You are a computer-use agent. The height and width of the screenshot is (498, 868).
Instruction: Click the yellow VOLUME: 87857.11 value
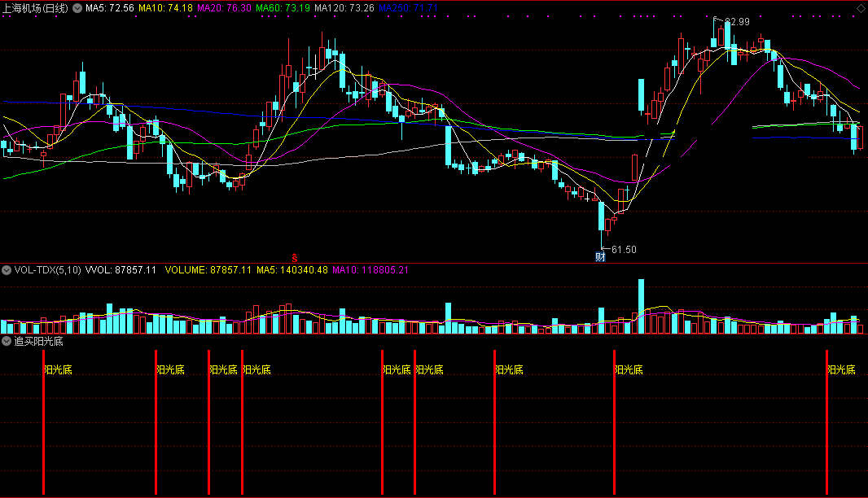pos(208,270)
